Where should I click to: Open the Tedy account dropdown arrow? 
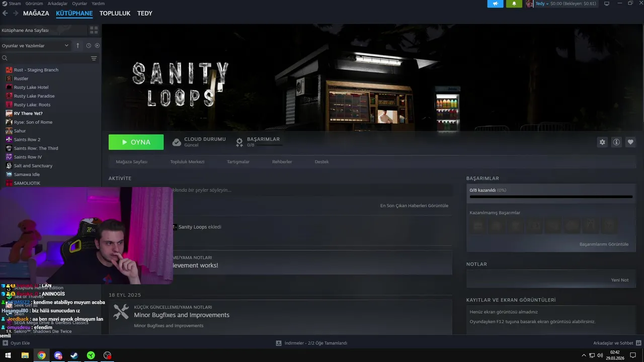(547, 4)
